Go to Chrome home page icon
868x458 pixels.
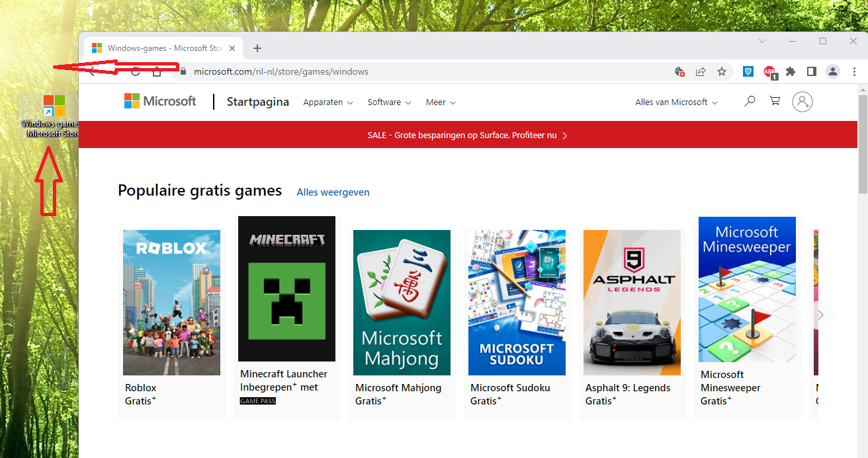tap(157, 71)
